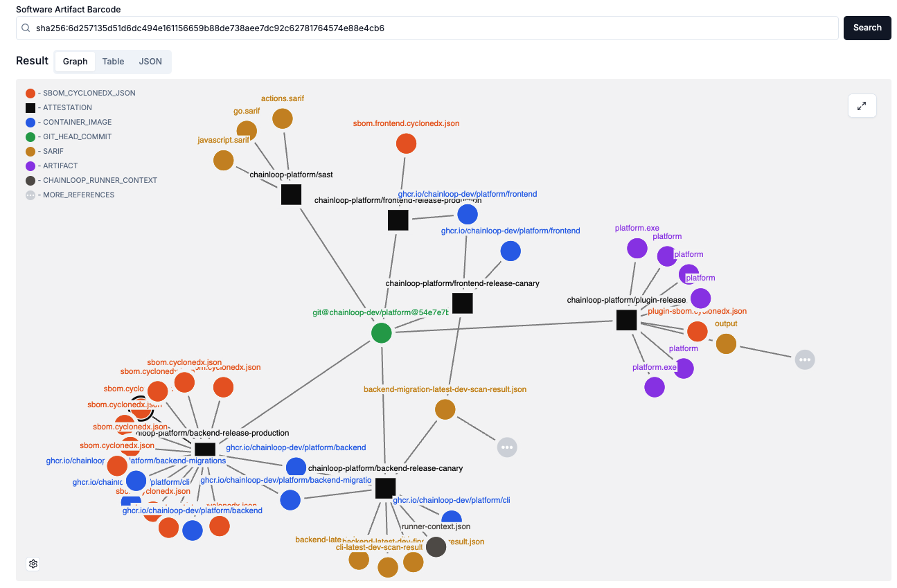Click the Search button
The image size is (897, 588).
867,28
